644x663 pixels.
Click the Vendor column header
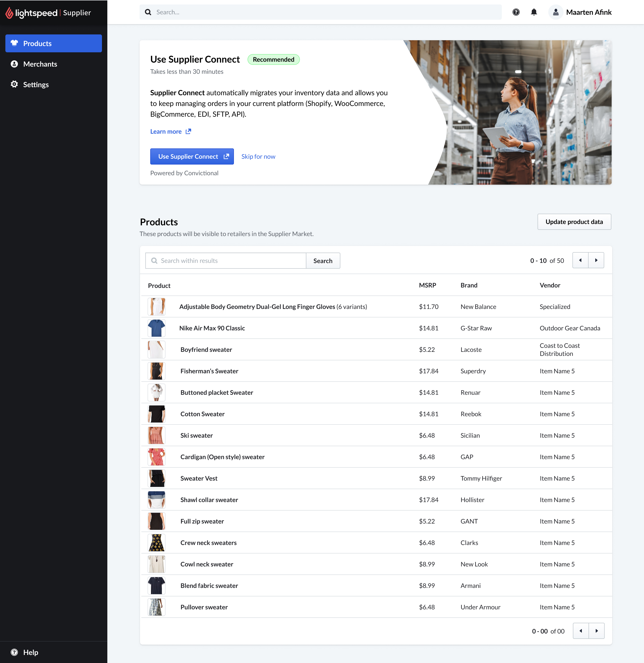pyautogui.click(x=550, y=285)
